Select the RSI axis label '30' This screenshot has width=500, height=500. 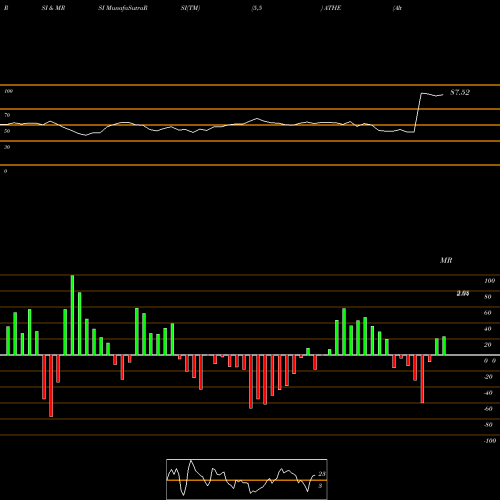tap(7, 147)
